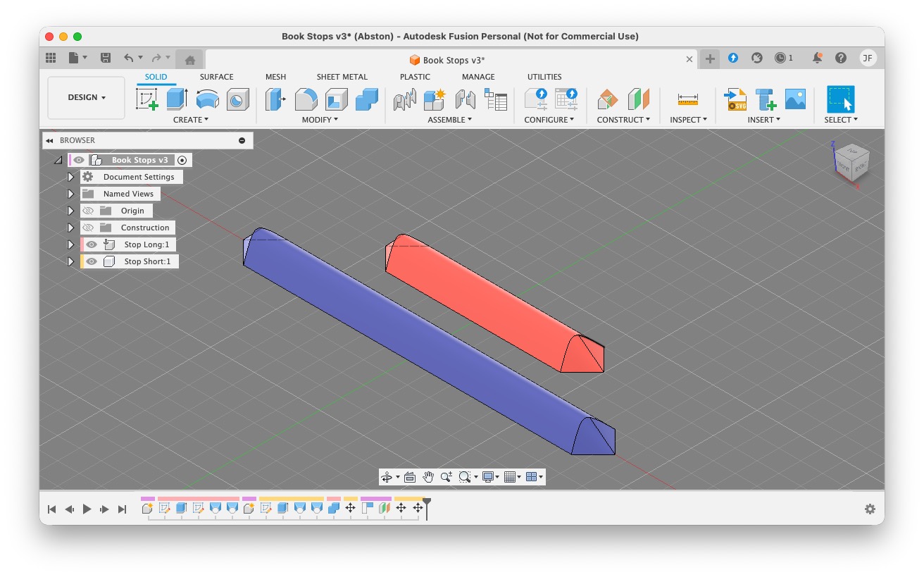Open the DESIGN workspace dropdown
924x577 pixels.
click(87, 98)
